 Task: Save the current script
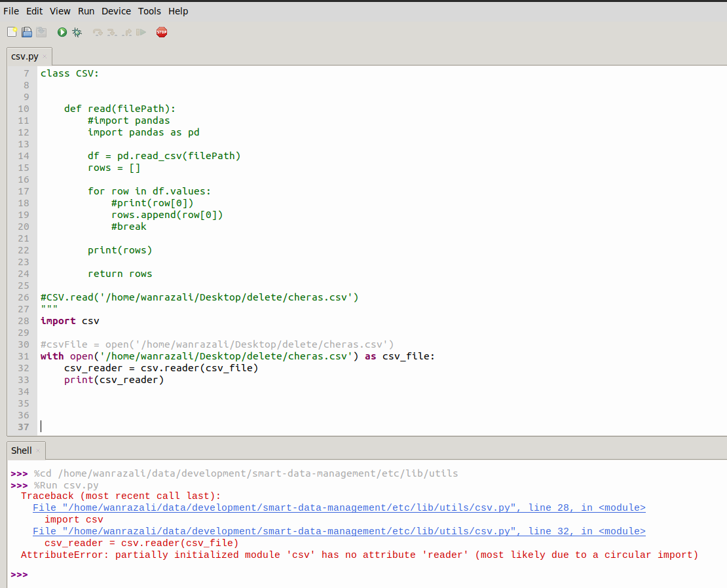41,31
